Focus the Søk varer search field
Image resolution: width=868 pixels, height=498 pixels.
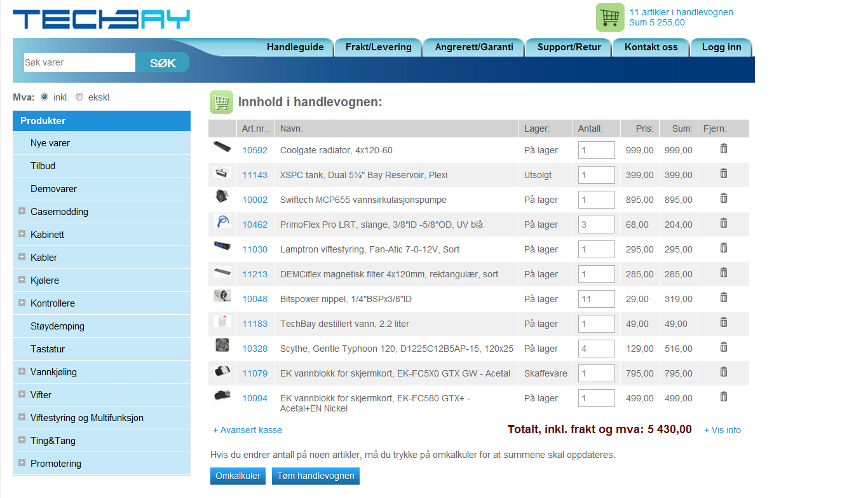(x=79, y=62)
